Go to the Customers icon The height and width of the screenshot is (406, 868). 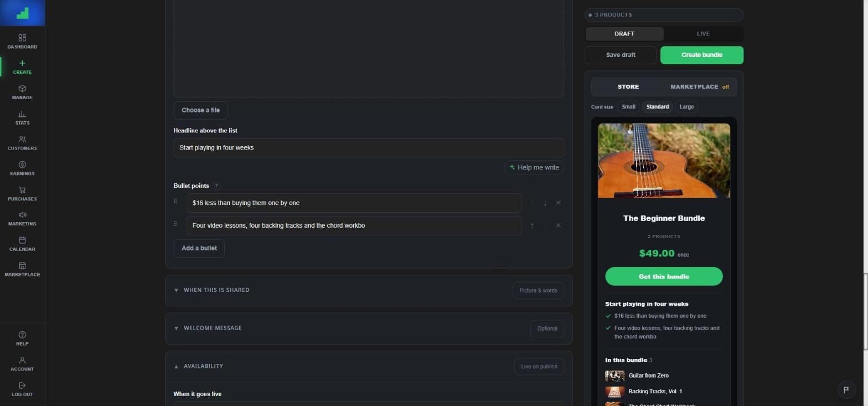pyautogui.click(x=22, y=139)
